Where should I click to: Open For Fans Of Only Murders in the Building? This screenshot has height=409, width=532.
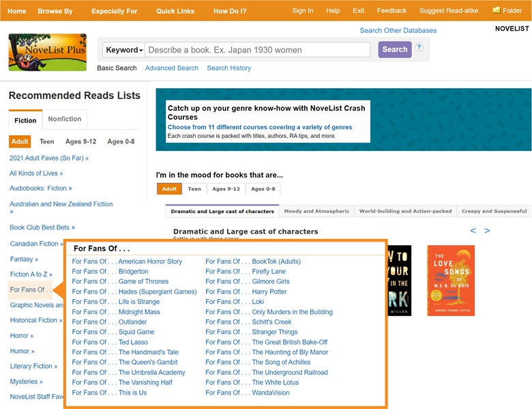tap(269, 312)
